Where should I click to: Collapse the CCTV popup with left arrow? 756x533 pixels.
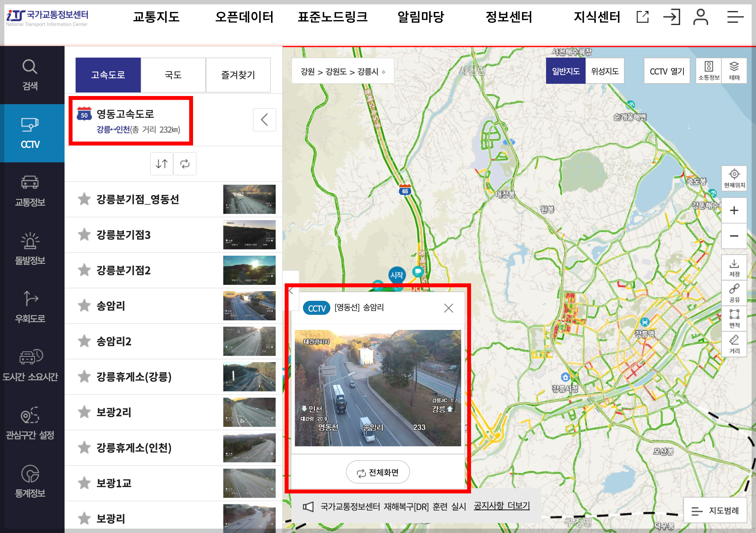pyautogui.click(x=291, y=290)
